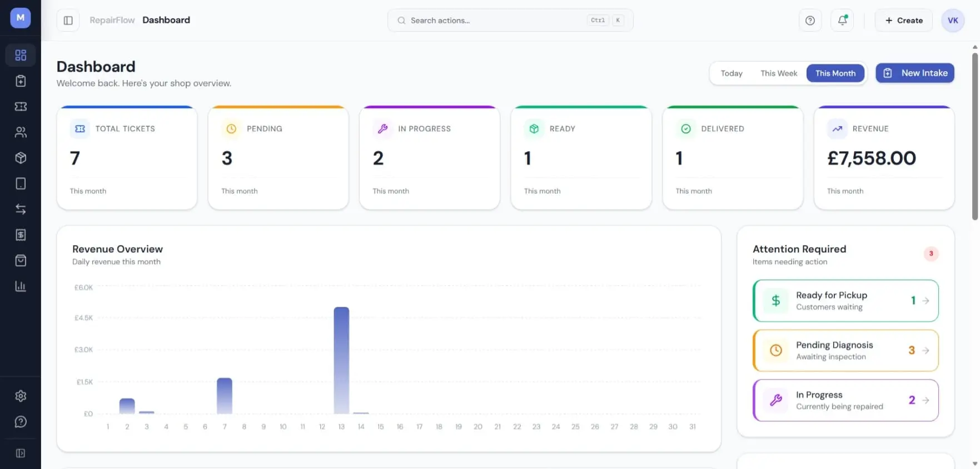This screenshot has height=469, width=980.
Task: Open the transfers arrows sidebar icon
Action: click(21, 209)
